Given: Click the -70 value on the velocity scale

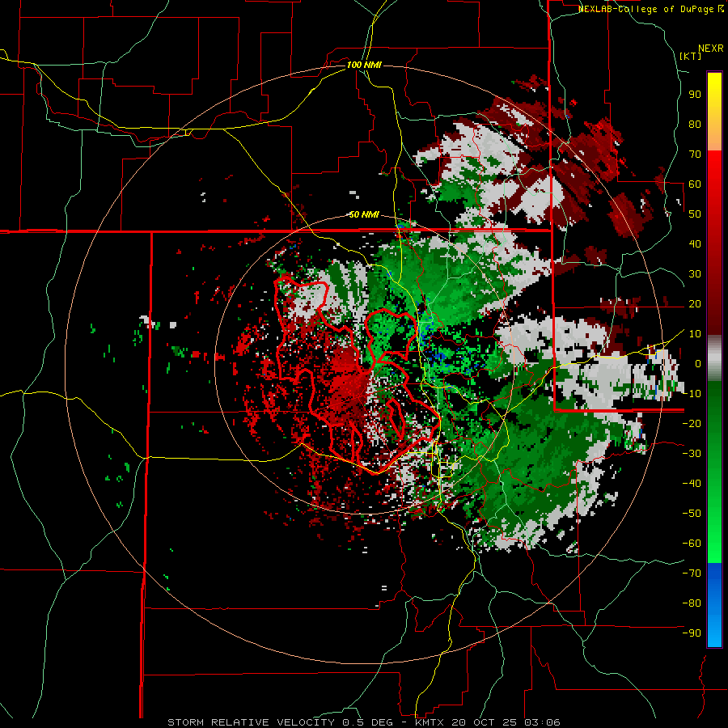Looking at the screenshot, I should click(692, 574).
